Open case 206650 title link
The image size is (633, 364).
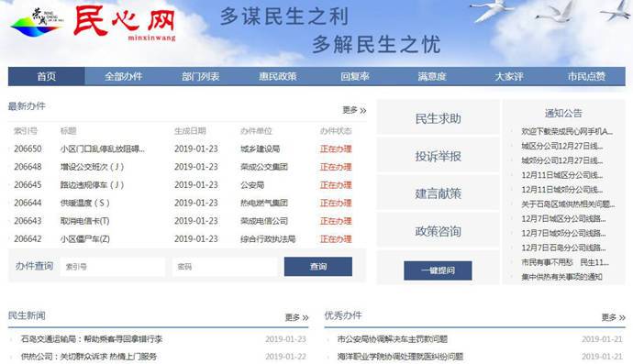103,149
